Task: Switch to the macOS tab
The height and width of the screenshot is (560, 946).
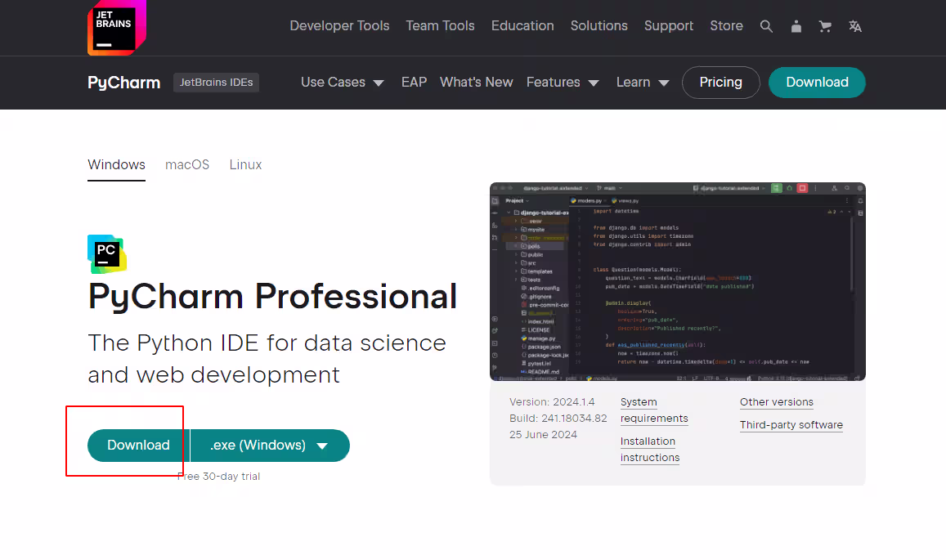Action: tap(187, 165)
